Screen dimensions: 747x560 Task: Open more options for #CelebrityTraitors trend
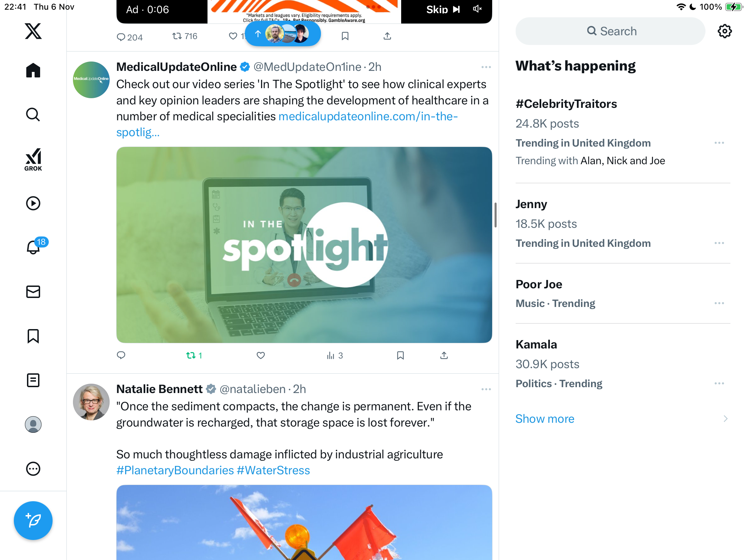(719, 143)
